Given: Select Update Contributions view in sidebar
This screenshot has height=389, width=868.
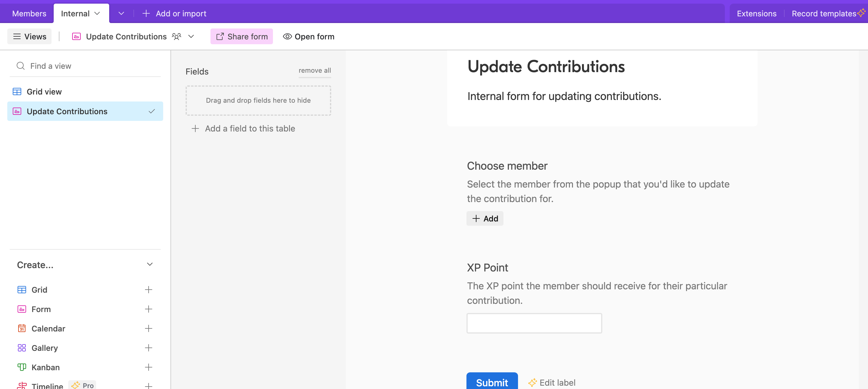Looking at the screenshot, I should point(85,111).
